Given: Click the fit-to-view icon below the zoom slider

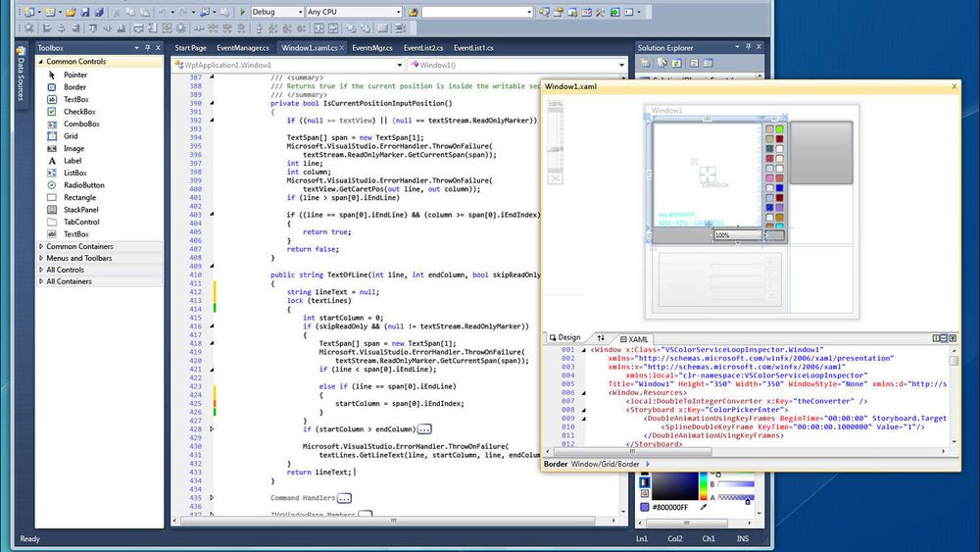Looking at the screenshot, I should tap(555, 178).
